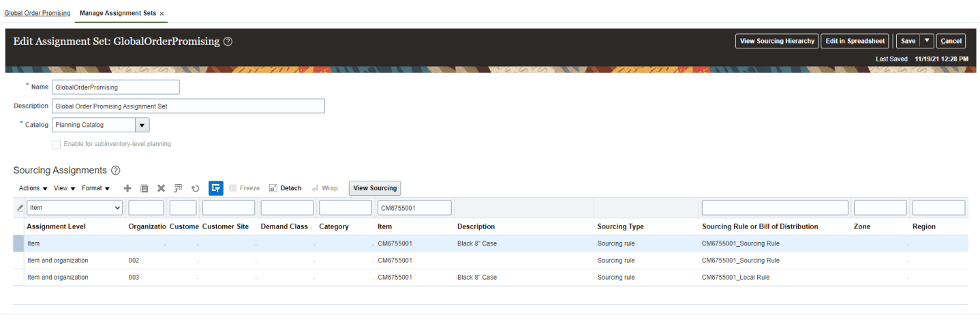Screen dimensions: 980x328
Task: Select row with organization 002
Action: coord(491,260)
